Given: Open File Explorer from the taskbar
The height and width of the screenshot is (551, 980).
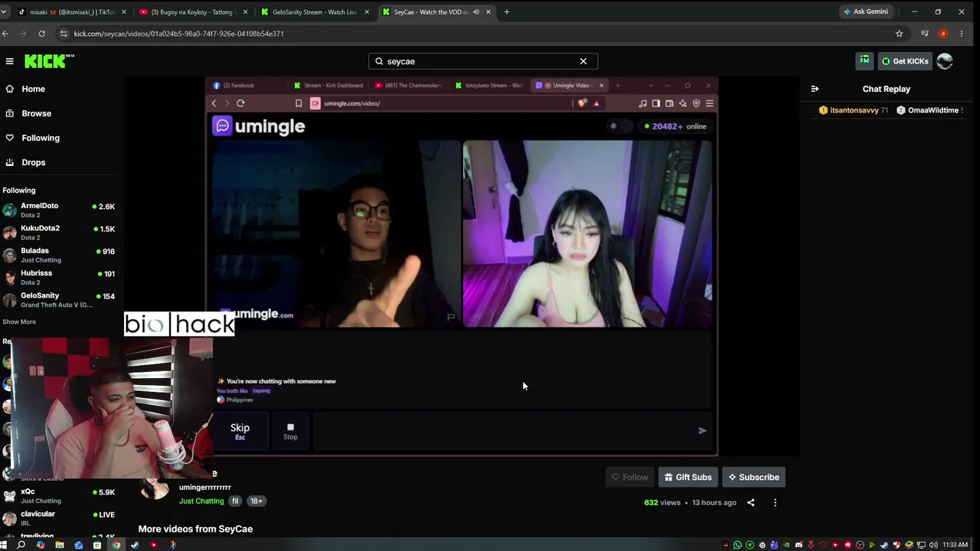Looking at the screenshot, I should [60, 545].
